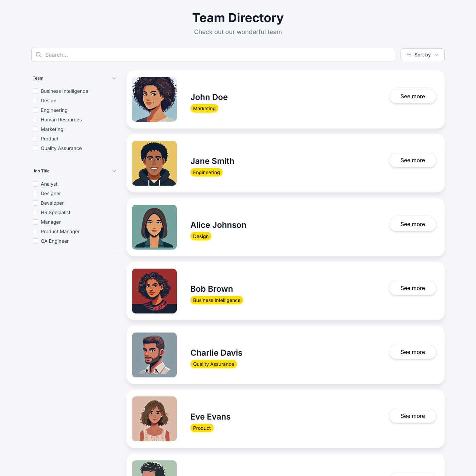This screenshot has width=476, height=476.
Task: Open John Doe's profile picture
Action: (x=154, y=99)
